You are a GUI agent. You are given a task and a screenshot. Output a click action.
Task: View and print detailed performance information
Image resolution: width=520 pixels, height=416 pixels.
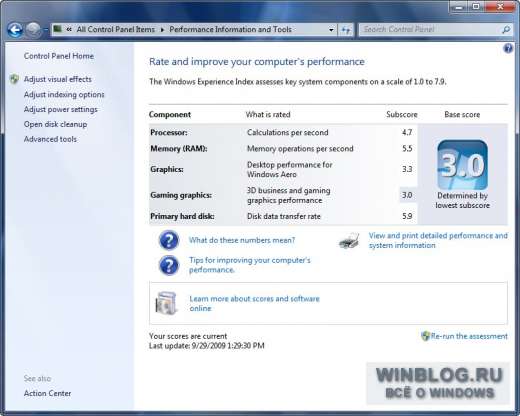click(x=438, y=240)
